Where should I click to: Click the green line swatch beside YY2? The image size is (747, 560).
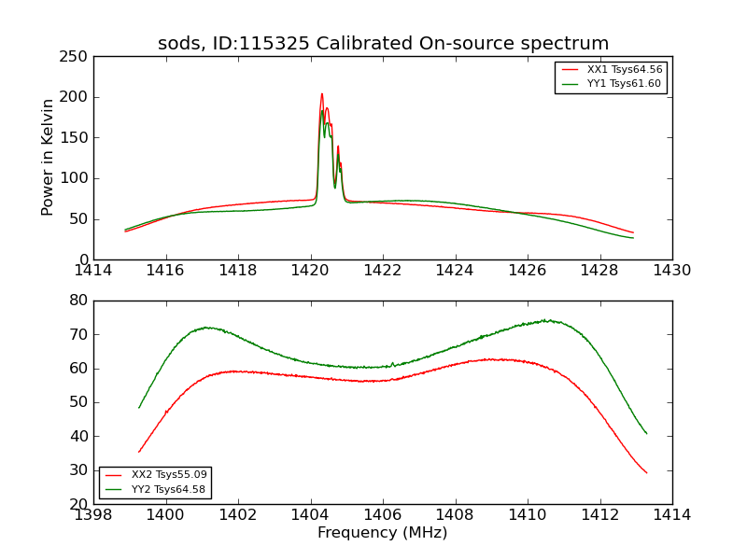click(x=114, y=489)
